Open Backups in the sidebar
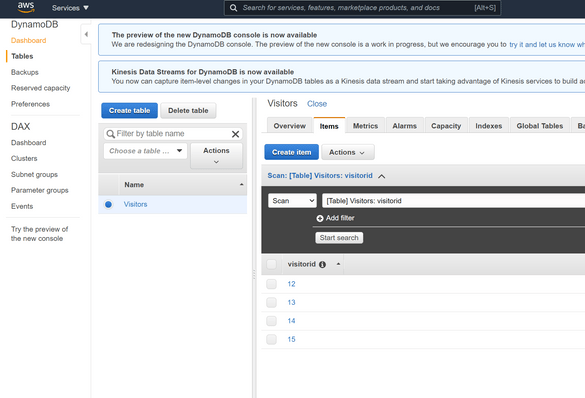Screen dimensions: 585x398 click(x=25, y=72)
